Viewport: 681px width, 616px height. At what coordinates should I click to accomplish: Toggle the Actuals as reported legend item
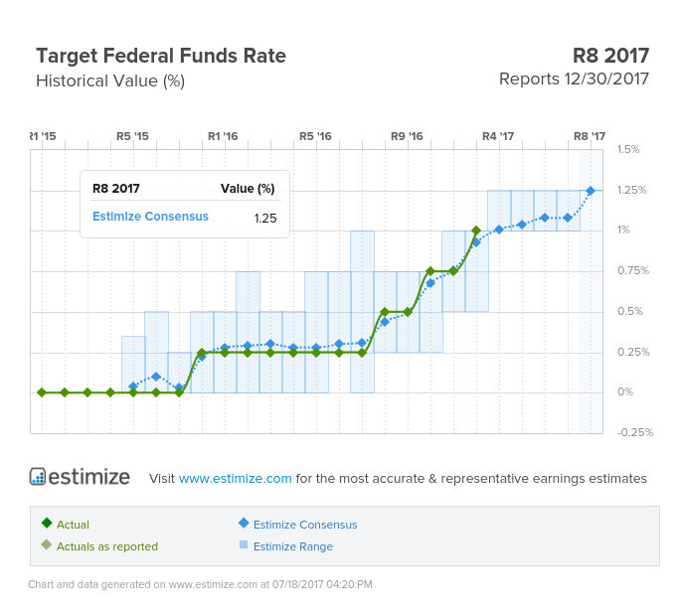coord(99,546)
